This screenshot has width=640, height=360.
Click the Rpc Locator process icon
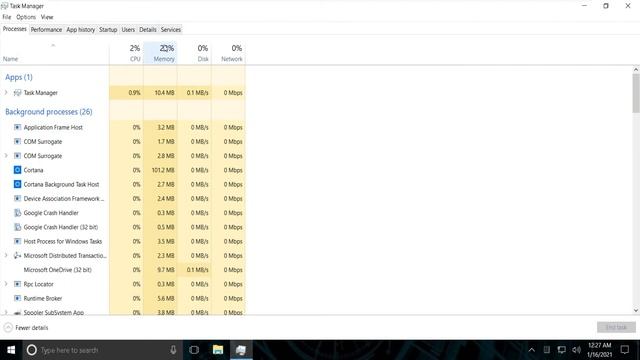pos(17,284)
